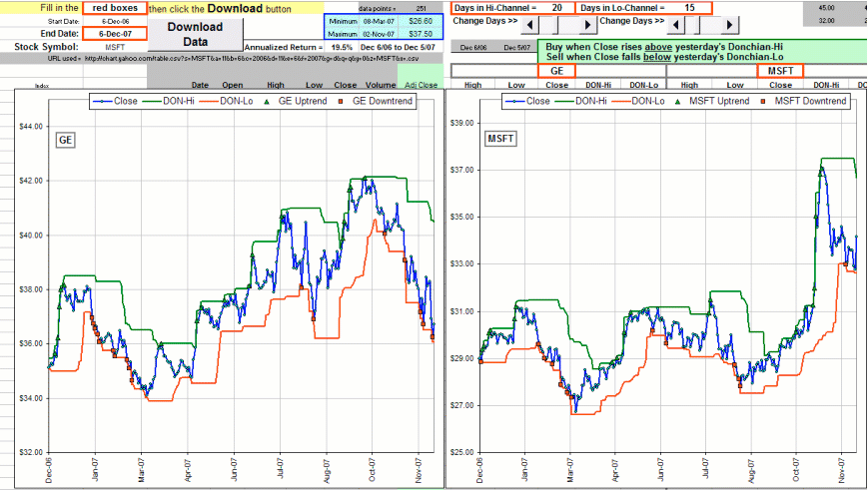Screen dimensions: 868x490
Task: Select the Open column header
Action: pos(233,85)
